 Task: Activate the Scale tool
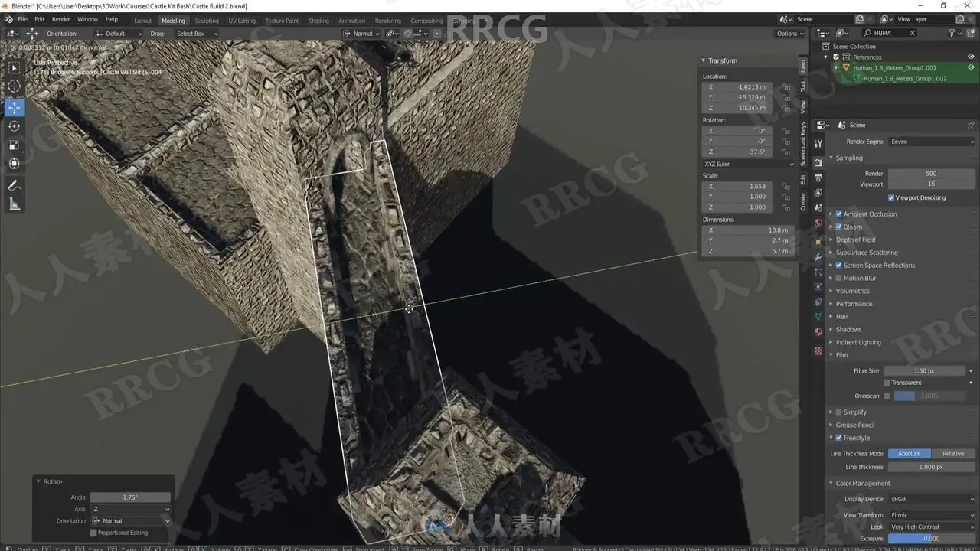15,145
